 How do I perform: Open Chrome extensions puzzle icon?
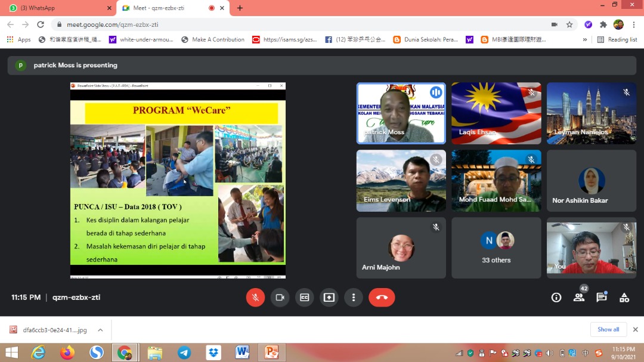click(x=603, y=24)
